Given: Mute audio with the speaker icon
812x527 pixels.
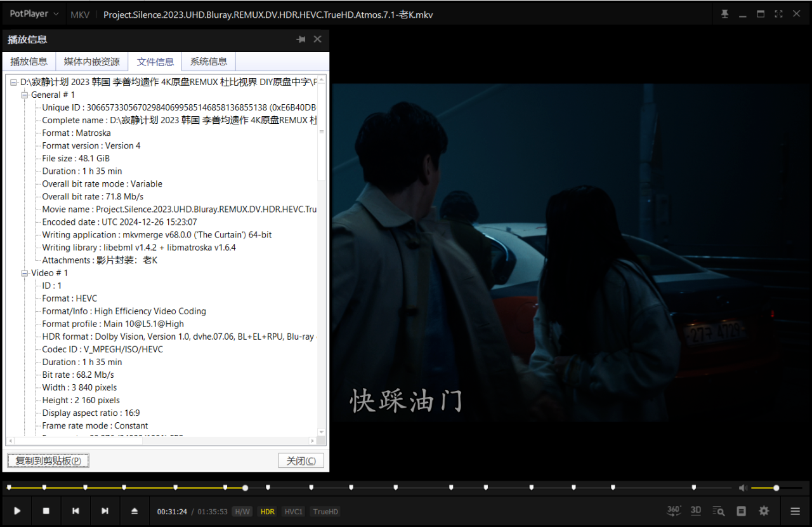Looking at the screenshot, I should (743, 488).
